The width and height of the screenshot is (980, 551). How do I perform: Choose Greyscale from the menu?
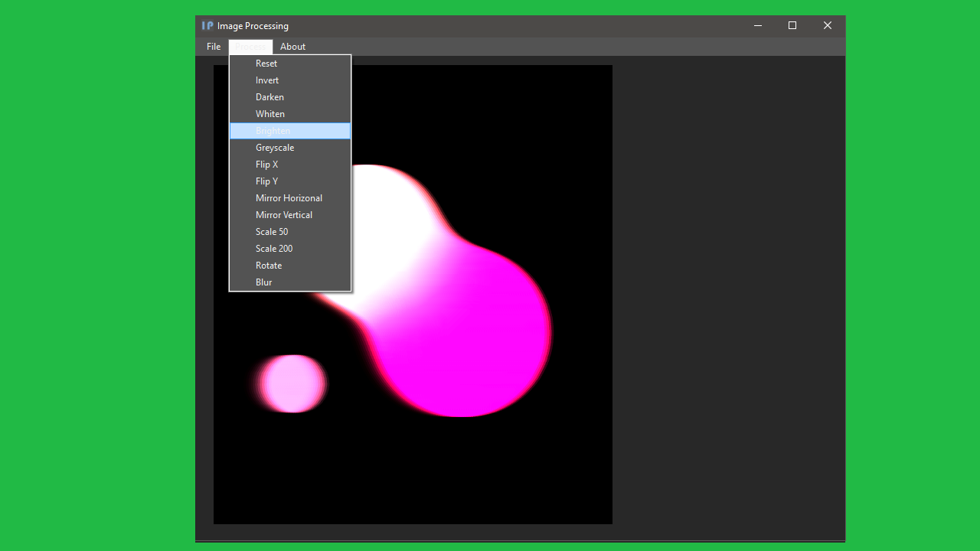coord(290,148)
